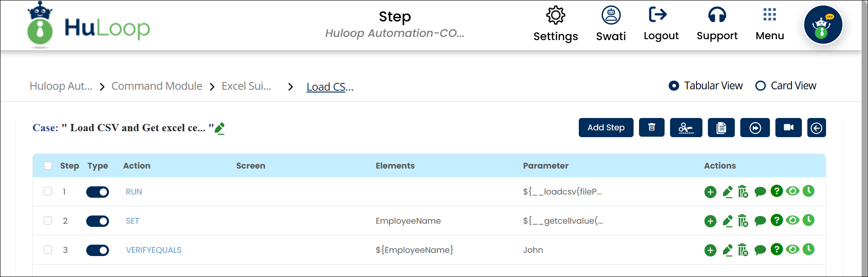
Task: Toggle eye visibility for RUN step
Action: click(x=792, y=191)
